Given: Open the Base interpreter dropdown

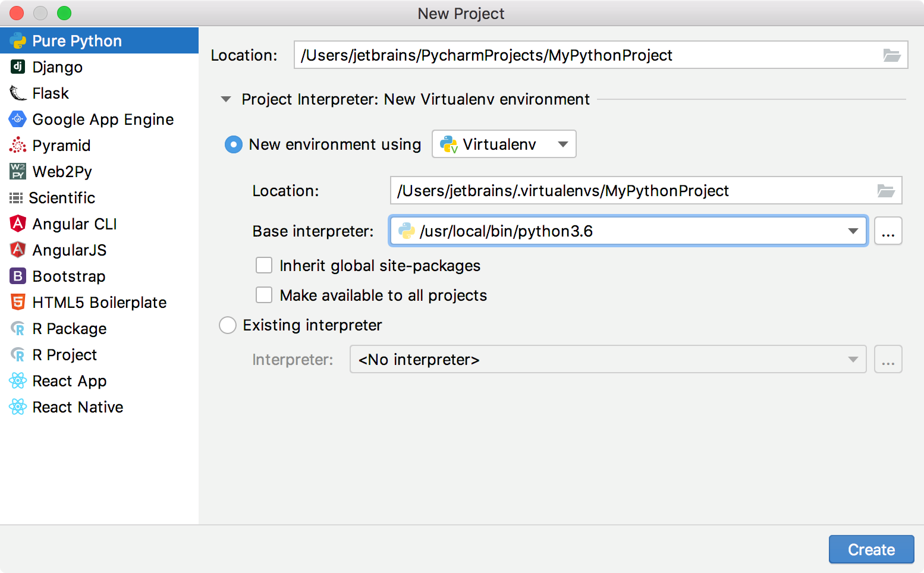Looking at the screenshot, I should coord(854,231).
